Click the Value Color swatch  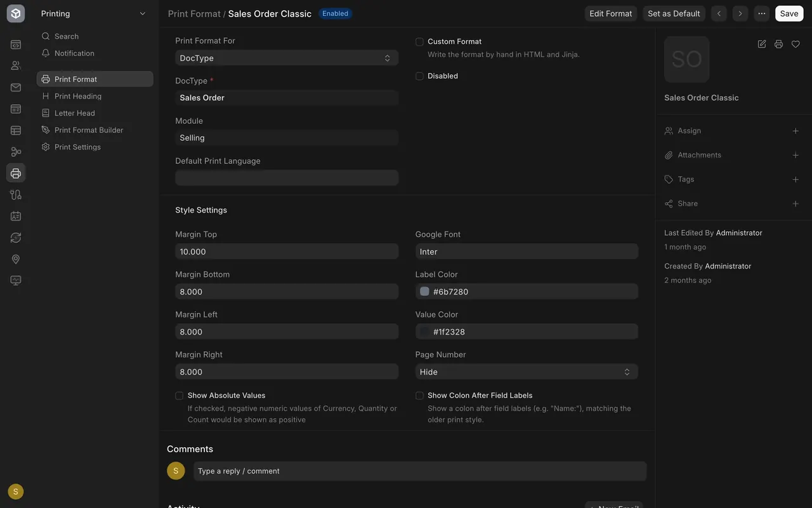424,331
